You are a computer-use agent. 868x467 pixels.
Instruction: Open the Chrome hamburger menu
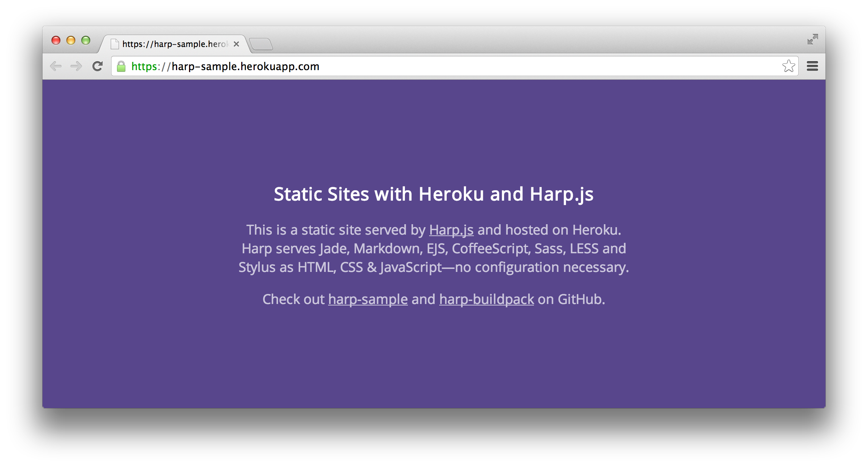812,66
